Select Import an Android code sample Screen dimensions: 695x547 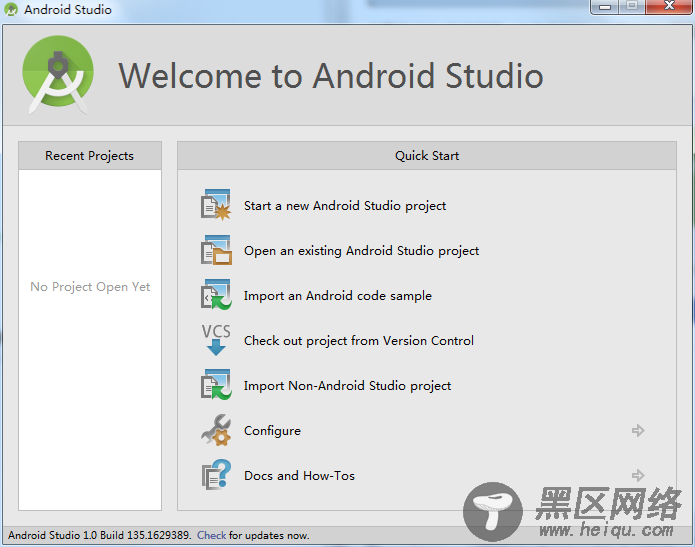point(337,296)
